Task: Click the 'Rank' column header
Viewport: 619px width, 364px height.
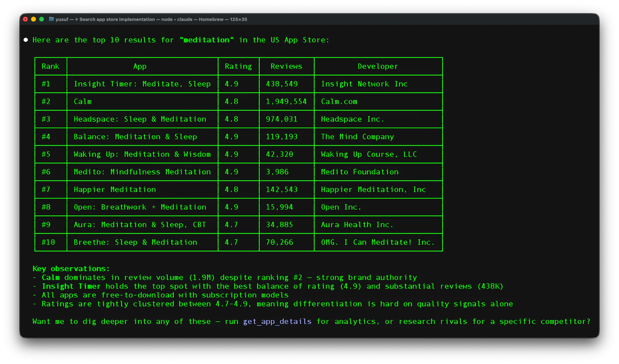Action: tap(51, 66)
